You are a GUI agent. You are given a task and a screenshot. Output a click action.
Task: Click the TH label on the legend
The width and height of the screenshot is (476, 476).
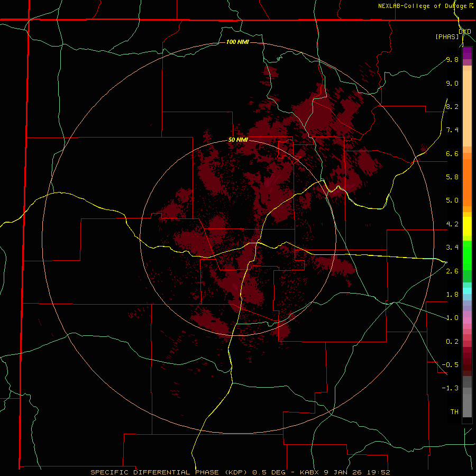[x=454, y=412]
